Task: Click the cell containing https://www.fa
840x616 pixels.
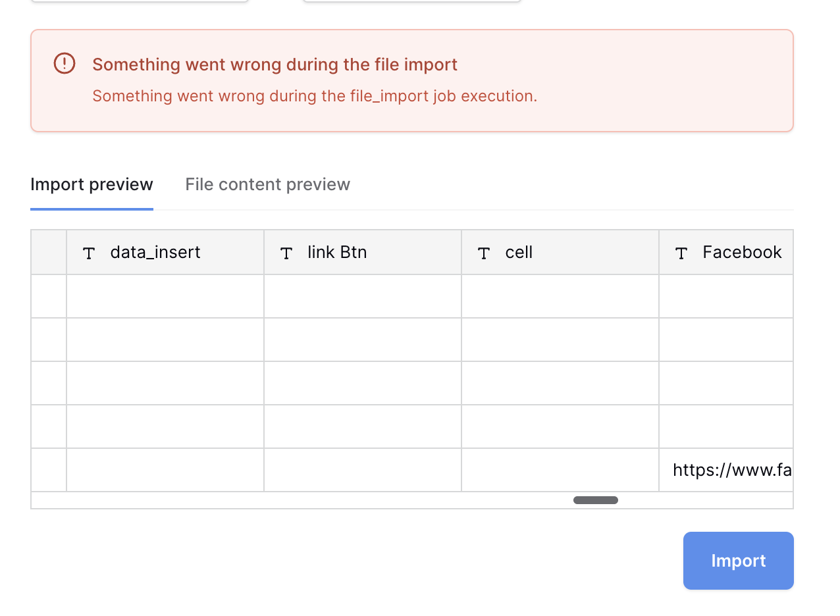Action: tap(726, 470)
